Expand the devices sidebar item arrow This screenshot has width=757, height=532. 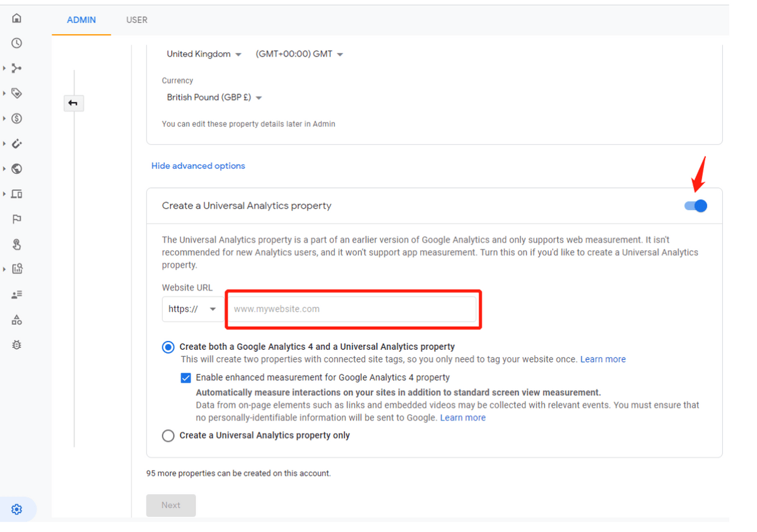[4, 194]
